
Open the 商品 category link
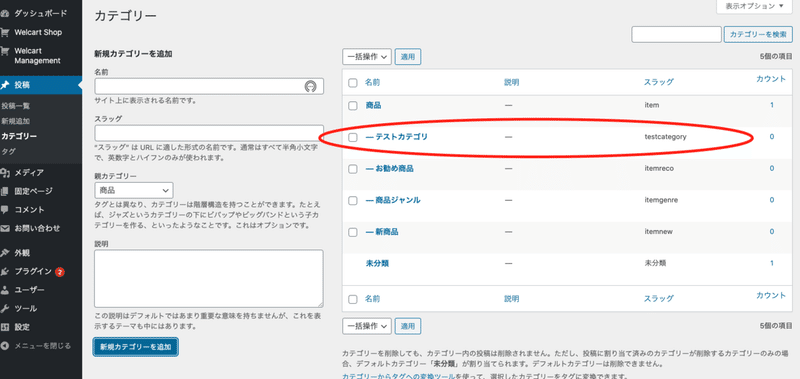click(373, 106)
